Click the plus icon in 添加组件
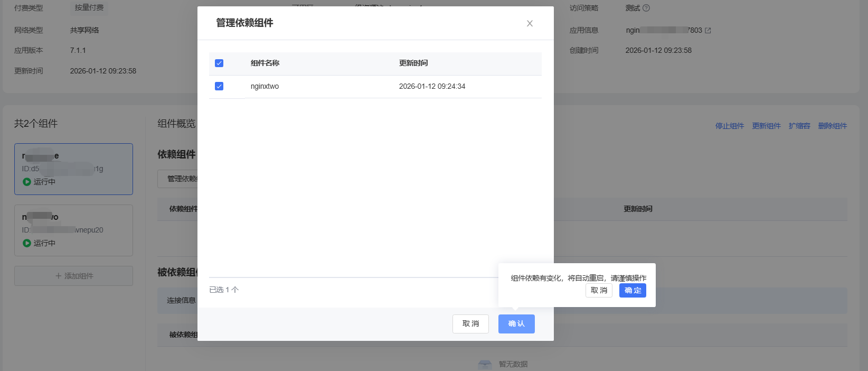Viewport: 868px width, 371px height. coord(59,276)
